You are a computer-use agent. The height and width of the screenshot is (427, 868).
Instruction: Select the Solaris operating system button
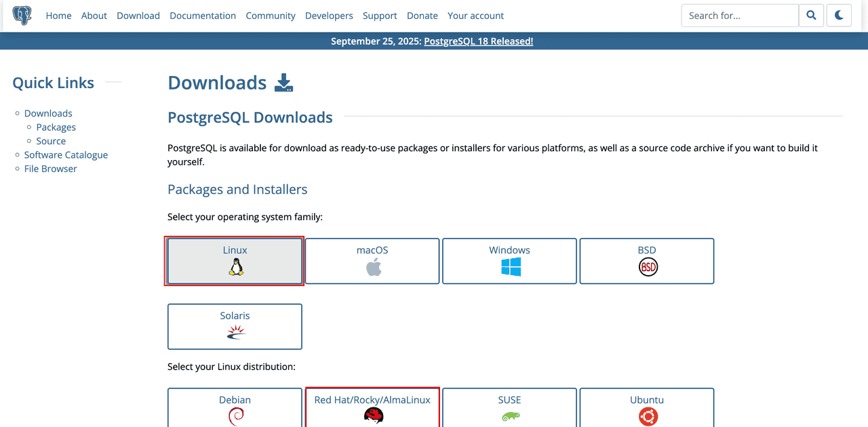click(235, 326)
